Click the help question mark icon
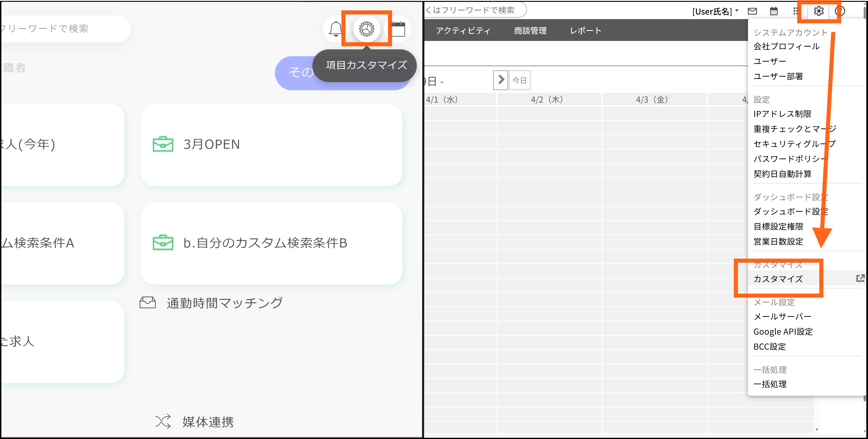The height and width of the screenshot is (439, 868). tap(840, 11)
